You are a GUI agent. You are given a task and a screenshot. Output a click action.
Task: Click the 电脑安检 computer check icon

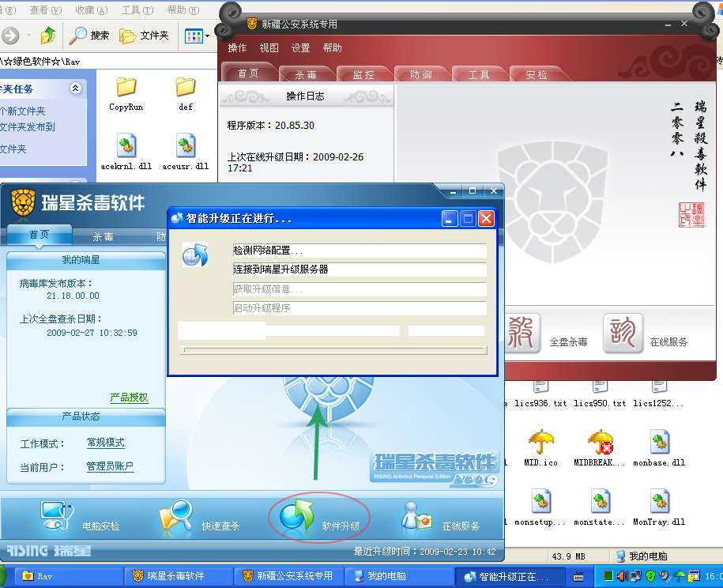pyautogui.click(x=57, y=517)
